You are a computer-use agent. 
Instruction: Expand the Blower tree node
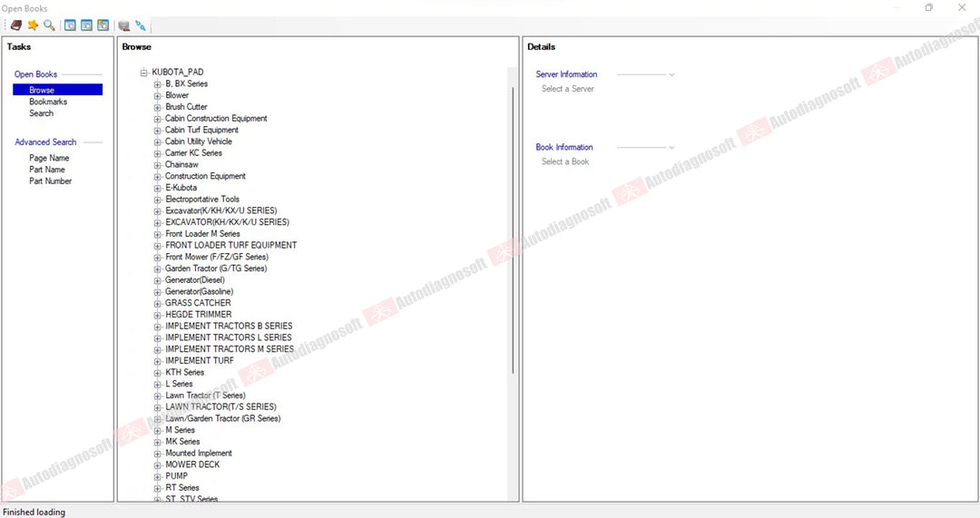pyautogui.click(x=158, y=95)
